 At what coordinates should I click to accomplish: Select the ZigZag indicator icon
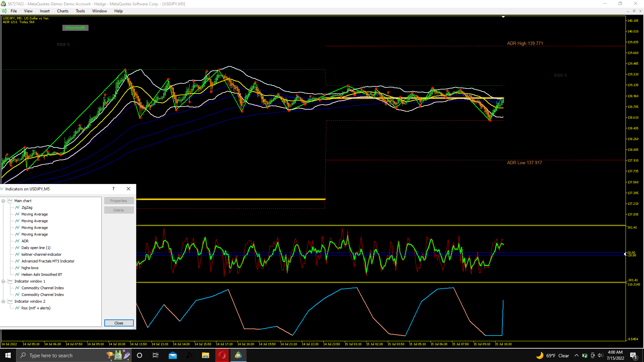click(17, 207)
